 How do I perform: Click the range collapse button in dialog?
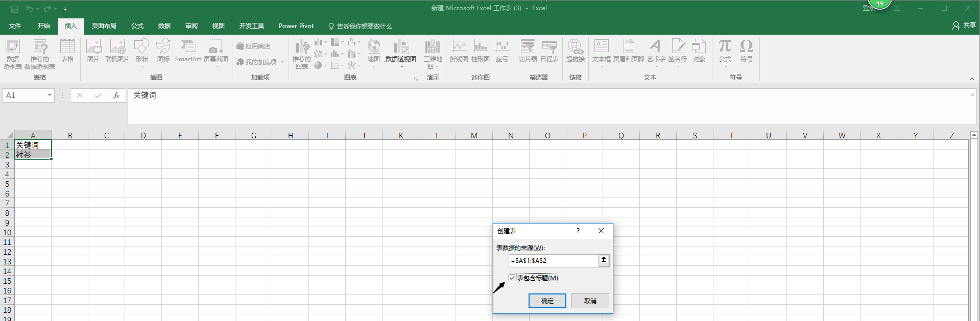click(604, 260)
